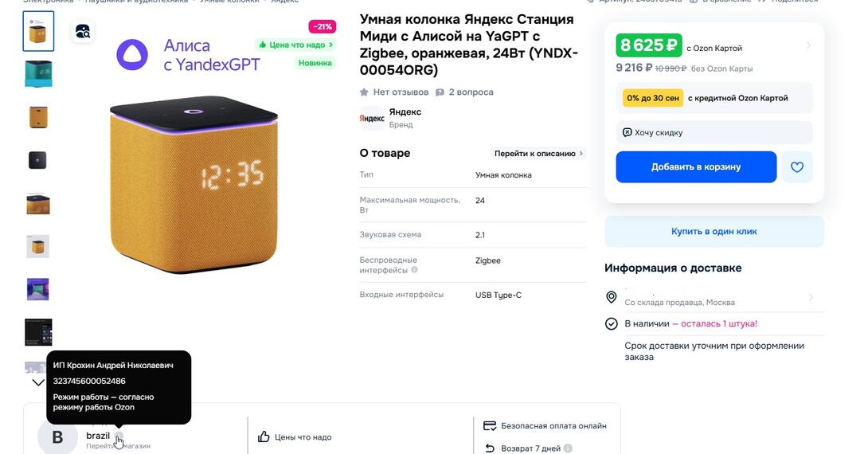868x454 pixels.
Task: Click the delivery location pin icon
Action: coord(612,297)
